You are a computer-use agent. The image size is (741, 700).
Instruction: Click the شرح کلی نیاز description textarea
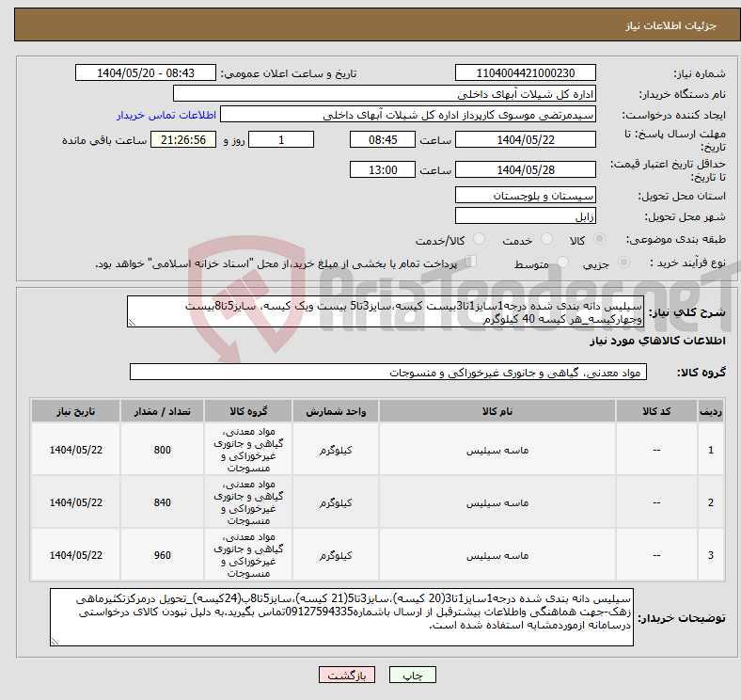tap(386, 311)
